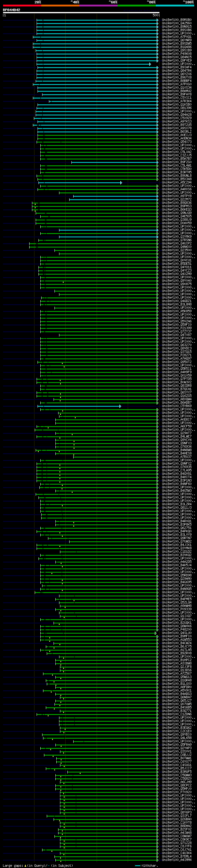The image size is (197, 868).
Task: Open hit UniRef100_B9MXB0
Action: pyautogui.click(x=177, y=20)
